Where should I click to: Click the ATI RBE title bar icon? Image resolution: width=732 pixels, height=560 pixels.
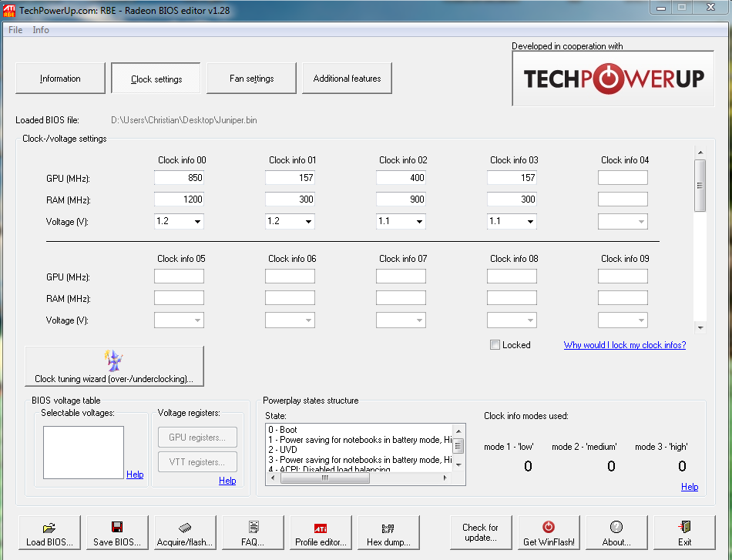9,10
